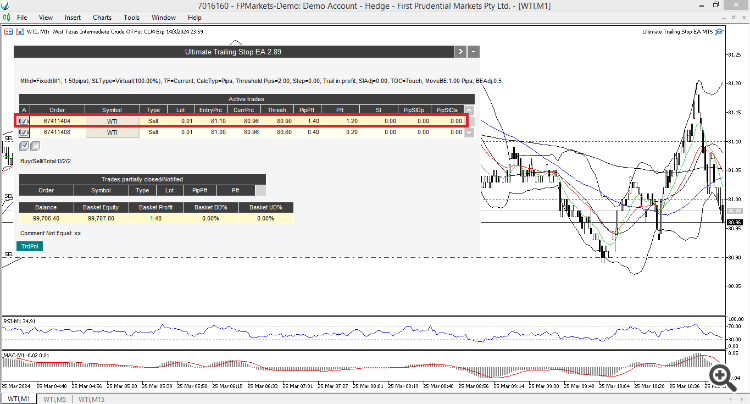Switch to the WTI,M15 chart tab
The width and height of the screenshot is (750, 404).
91,399
